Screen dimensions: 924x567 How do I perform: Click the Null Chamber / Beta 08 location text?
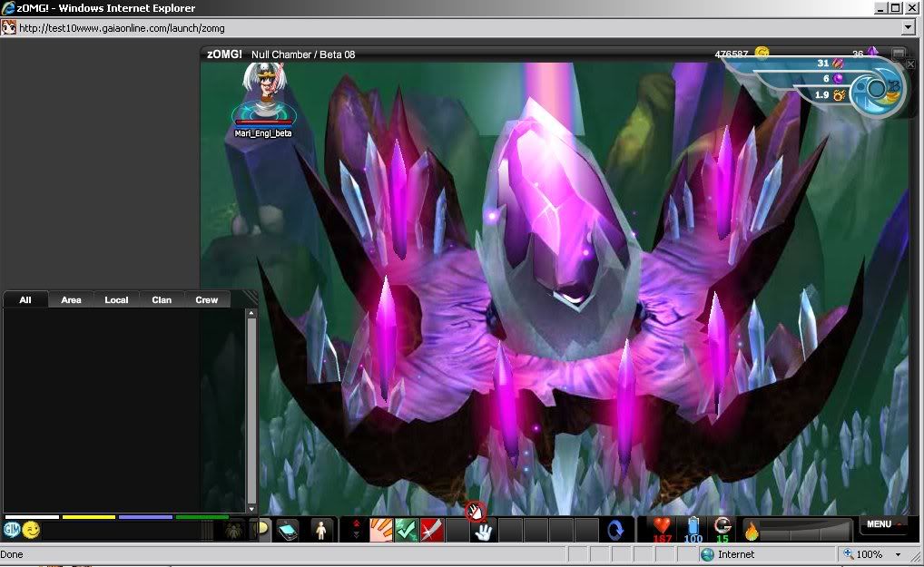click(x=303, y=54)
